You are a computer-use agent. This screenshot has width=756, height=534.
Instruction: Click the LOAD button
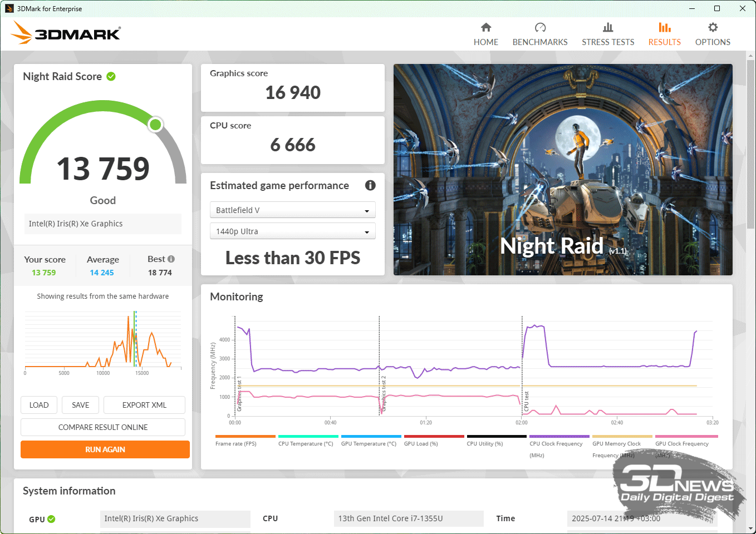point(39,405)
